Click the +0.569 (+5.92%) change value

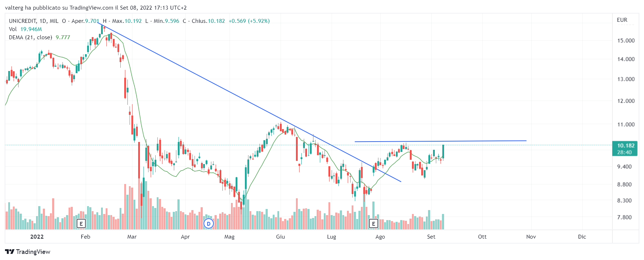tap(249, 21)
